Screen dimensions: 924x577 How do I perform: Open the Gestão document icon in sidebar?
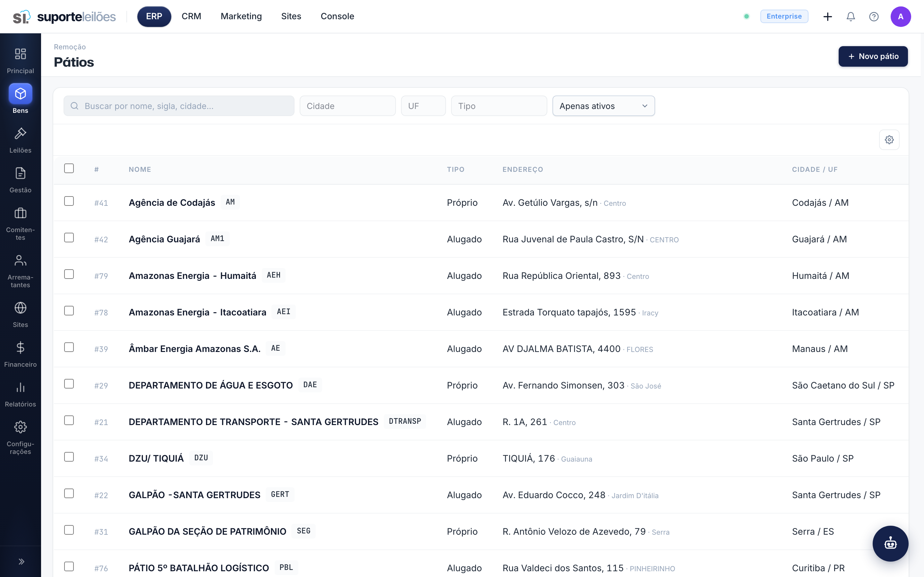20,174
